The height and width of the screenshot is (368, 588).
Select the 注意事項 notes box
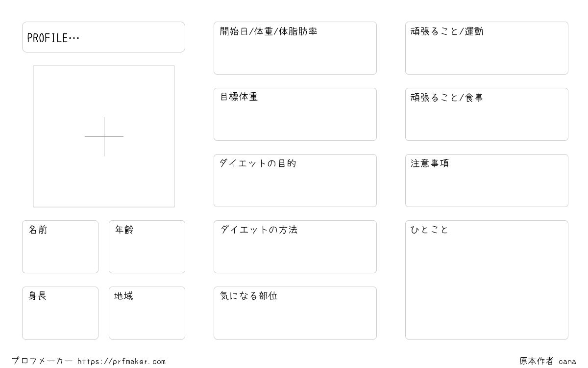pyautogui.click(x=487, y=181)
